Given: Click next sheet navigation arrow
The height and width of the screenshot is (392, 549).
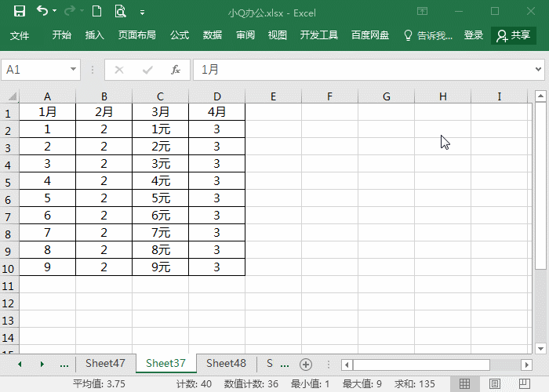Looking at the screenshot, I should click(x=42, y=365).
